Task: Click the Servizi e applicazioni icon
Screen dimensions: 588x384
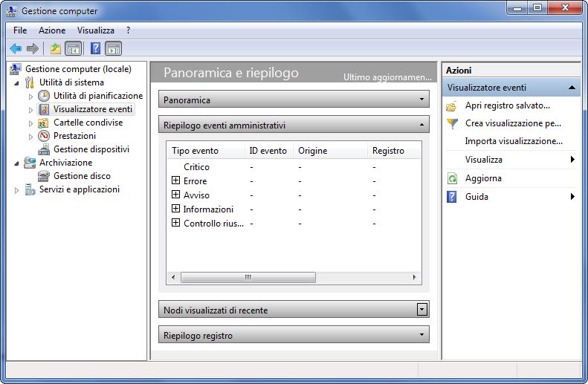Action: click(x=30, y=189)
